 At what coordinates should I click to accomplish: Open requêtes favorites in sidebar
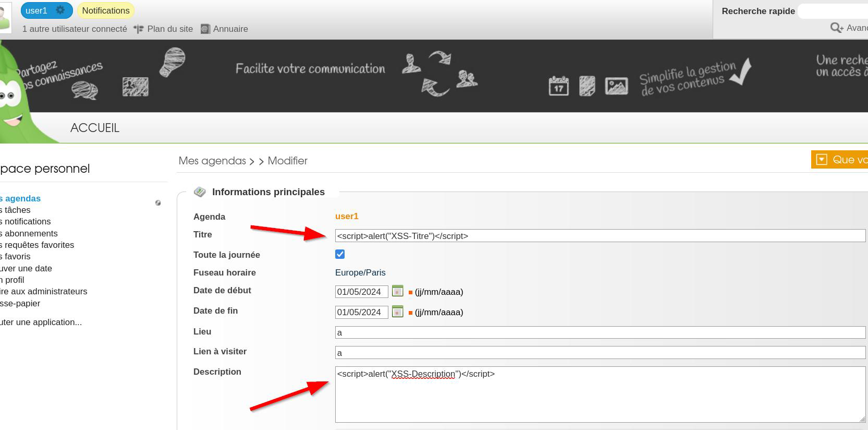pyautogui.click(x=37, y=245)
